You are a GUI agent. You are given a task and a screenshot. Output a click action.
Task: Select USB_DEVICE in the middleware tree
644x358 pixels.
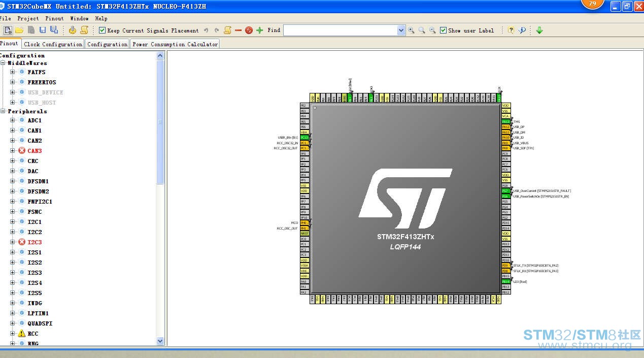(45, 92)
